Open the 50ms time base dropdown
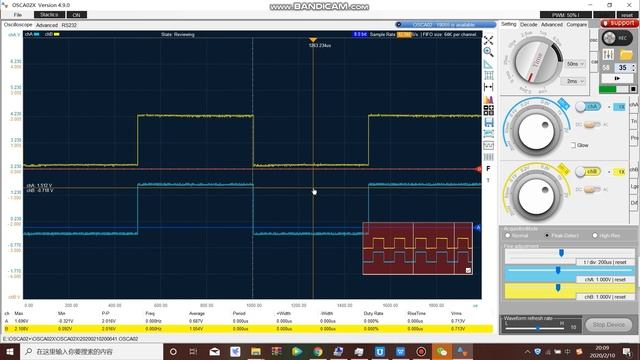640x360 pixels. (x=576, y=64)
